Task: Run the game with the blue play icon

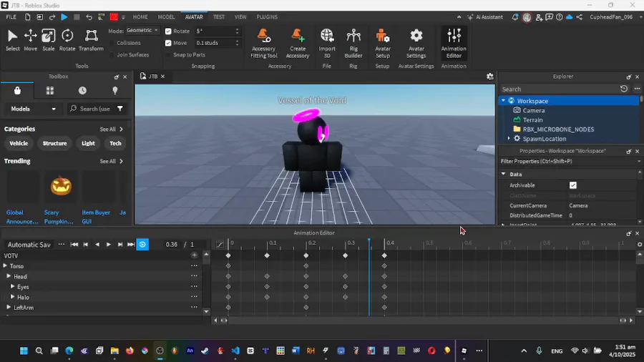Action: click(x=64, y=17)
